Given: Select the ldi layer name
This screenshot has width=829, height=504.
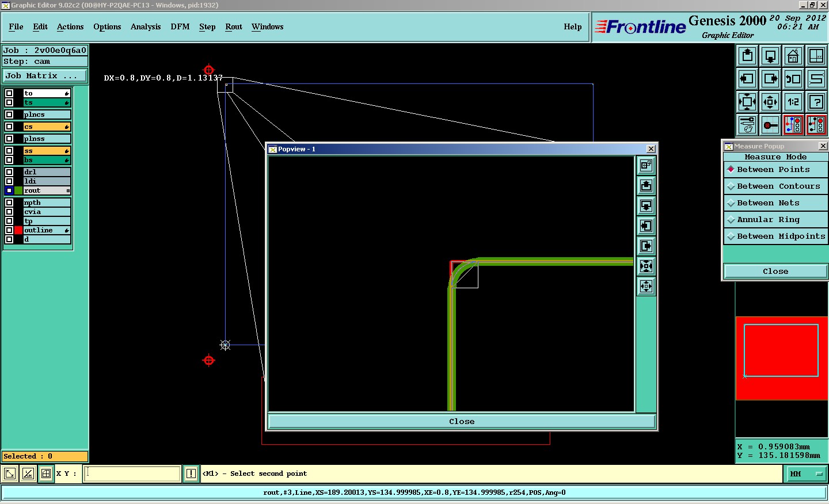Looking at the screenshot, I should coord(47,181).
